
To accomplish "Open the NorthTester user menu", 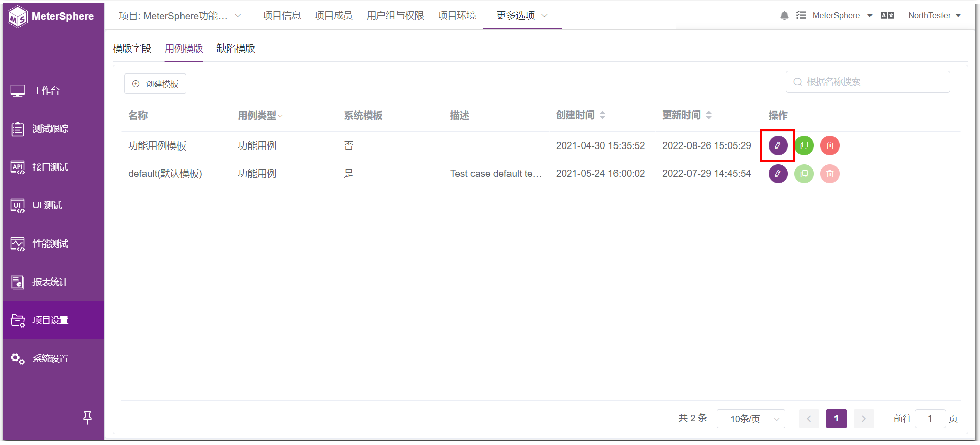I will coord(934,16).
